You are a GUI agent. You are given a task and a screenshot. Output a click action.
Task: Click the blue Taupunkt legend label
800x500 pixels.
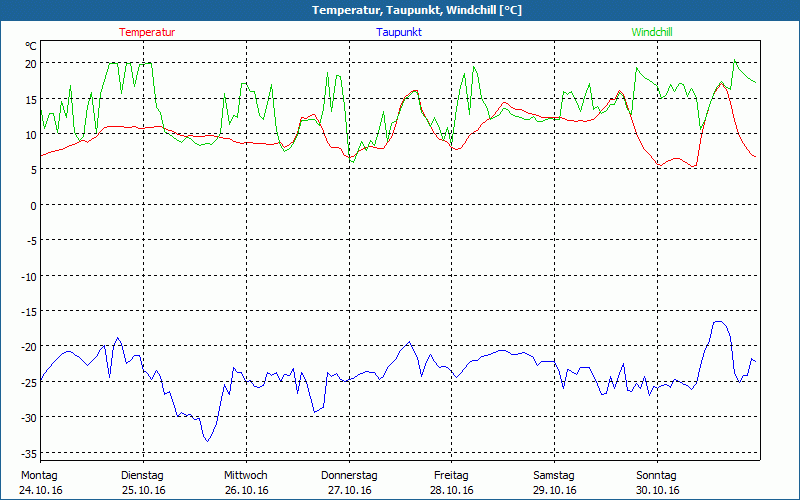[x=399, y=32]
